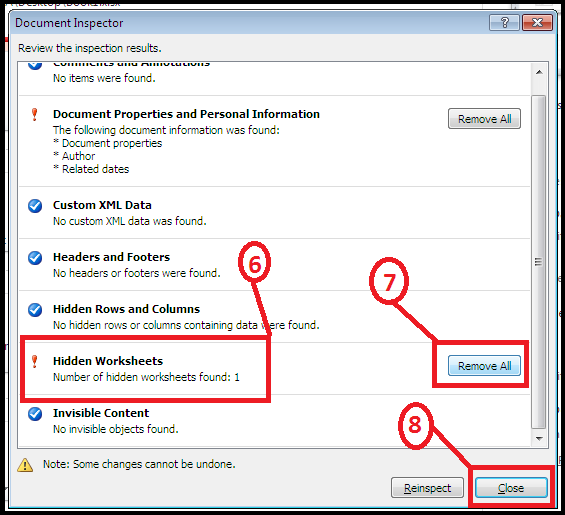Click the Custom XML Data heading
565x515 pixels.
[102, 205]
